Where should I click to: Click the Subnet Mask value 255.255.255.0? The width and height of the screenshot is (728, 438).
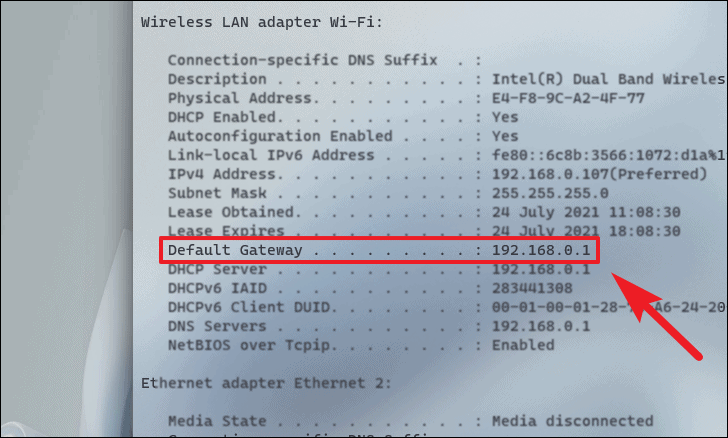point(550,193)
